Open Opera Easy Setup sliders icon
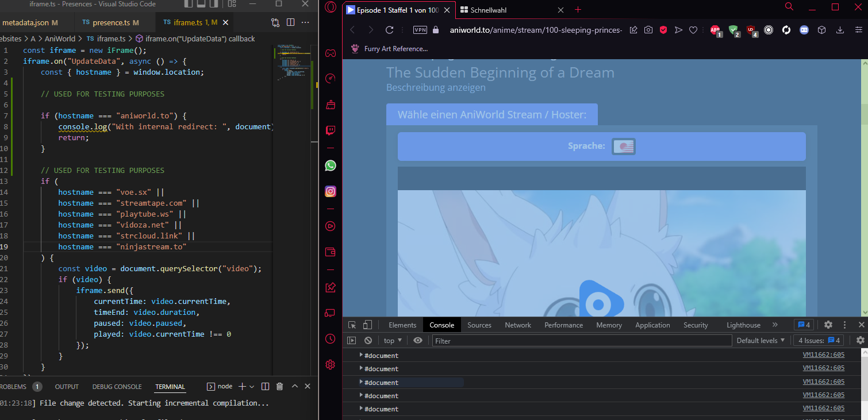The image size is (868, 420). pos(858,30)
